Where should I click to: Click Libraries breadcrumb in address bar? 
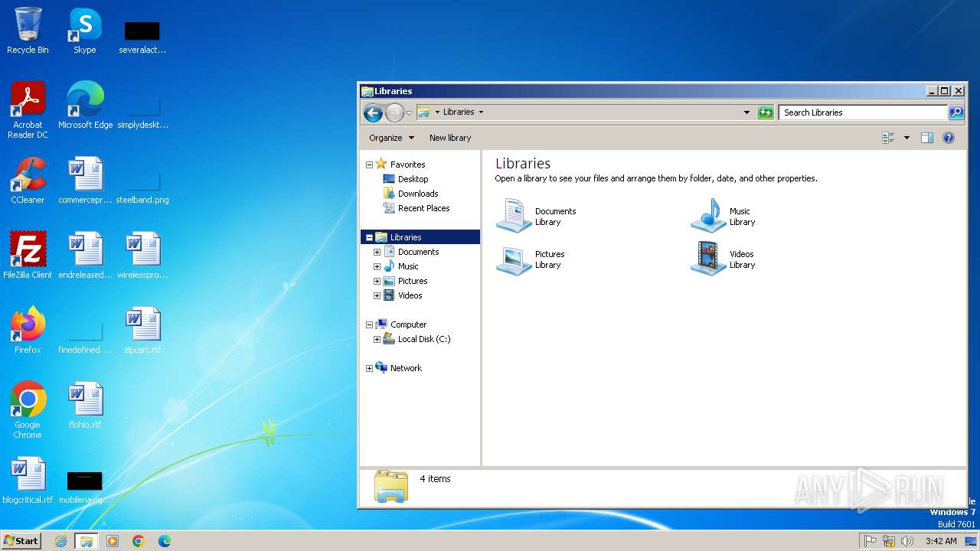pos(459,112)
